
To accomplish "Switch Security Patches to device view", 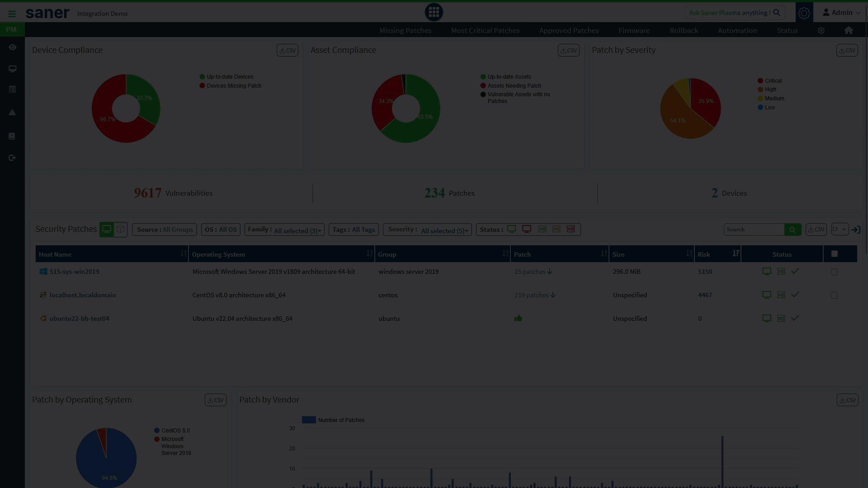I will click(x=107, y=229).
